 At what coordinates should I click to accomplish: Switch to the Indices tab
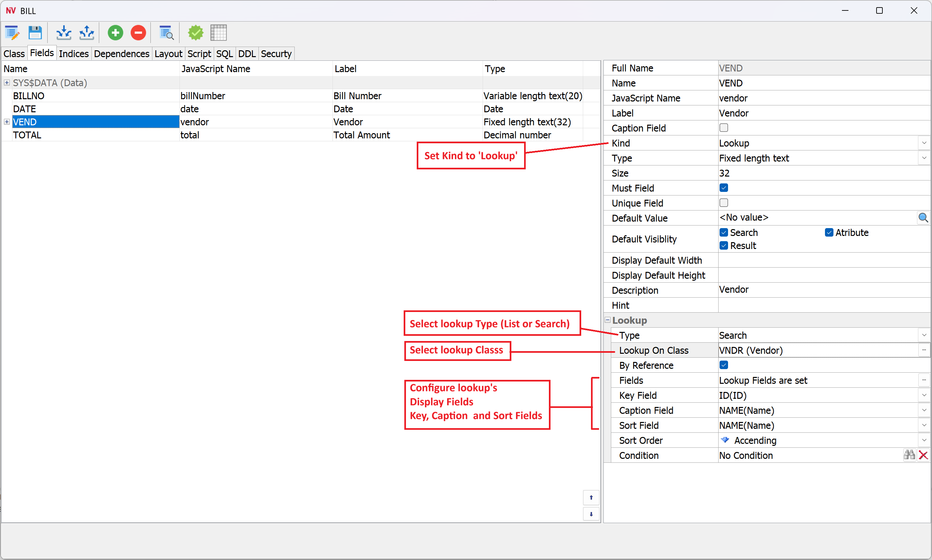pyautogui.click(x=73, y=54)
